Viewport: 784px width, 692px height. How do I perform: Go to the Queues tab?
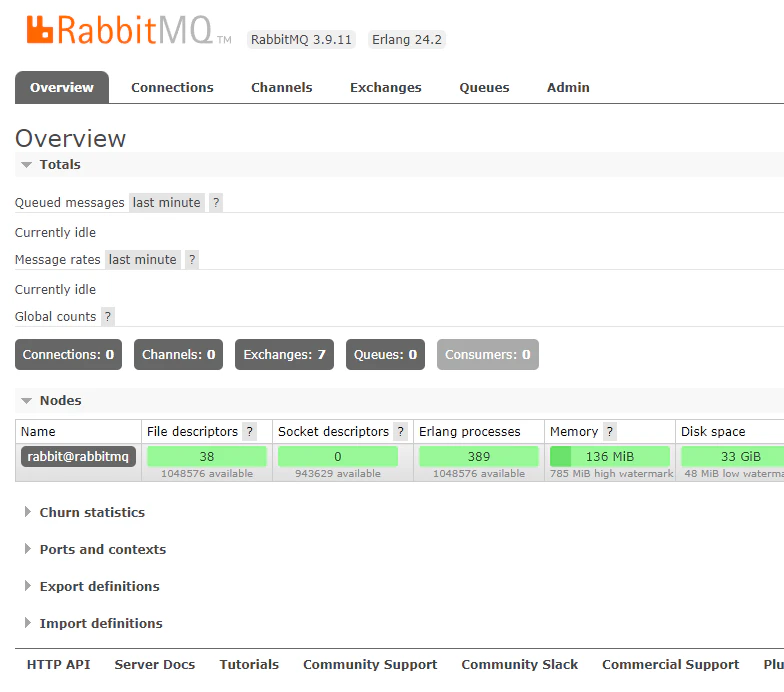click(484, 88)
